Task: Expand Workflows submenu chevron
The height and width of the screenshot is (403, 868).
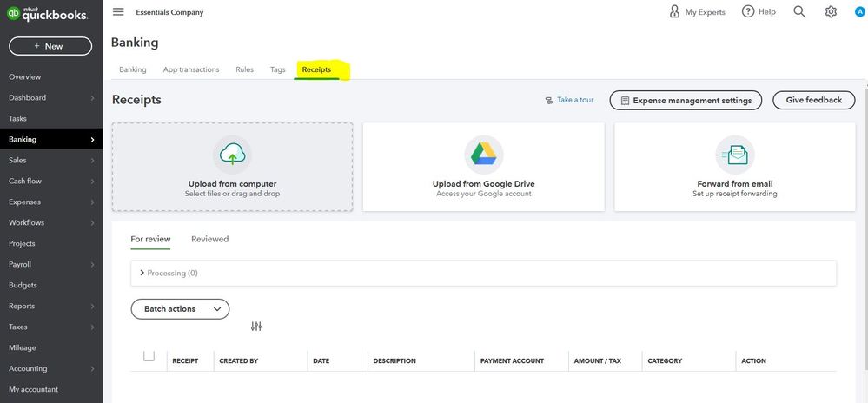Action: point(92,223)
